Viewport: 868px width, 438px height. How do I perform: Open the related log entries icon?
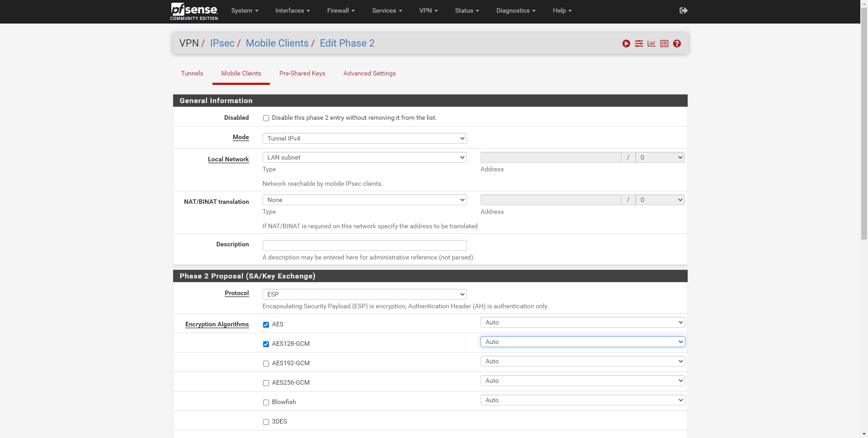[664, 43]
